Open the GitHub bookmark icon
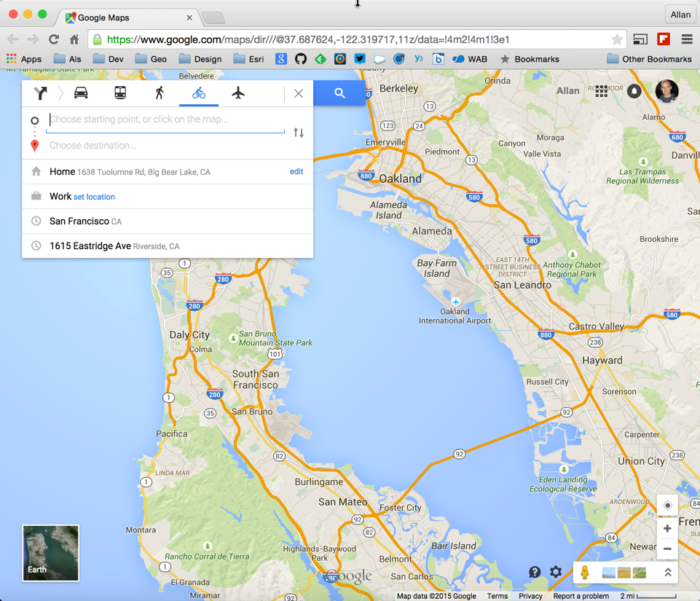 pos(301,59)
